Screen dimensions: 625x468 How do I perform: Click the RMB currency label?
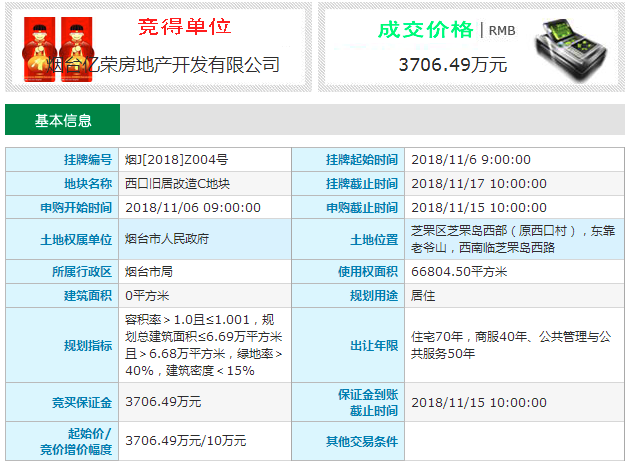[x=501, y=31]
